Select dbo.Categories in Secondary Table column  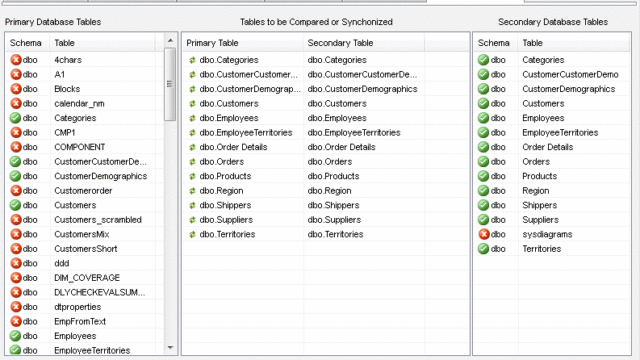(337, 60)
